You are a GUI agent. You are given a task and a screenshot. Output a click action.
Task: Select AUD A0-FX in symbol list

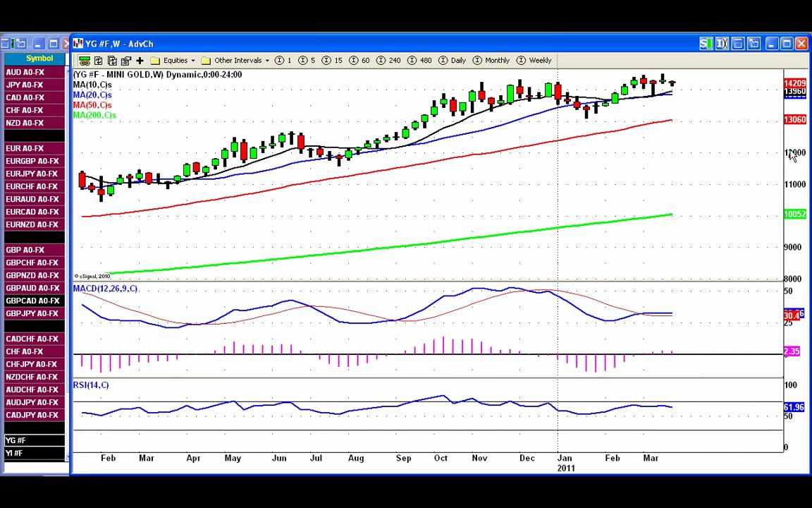(x=35, y=72)
